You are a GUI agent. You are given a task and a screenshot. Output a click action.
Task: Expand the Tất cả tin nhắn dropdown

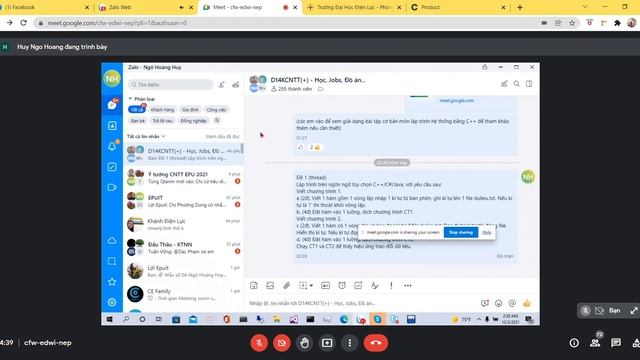click(146, 136)
